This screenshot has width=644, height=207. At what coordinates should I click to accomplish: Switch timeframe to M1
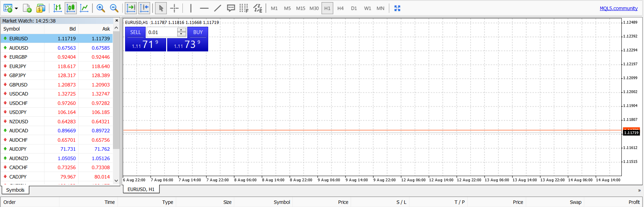(274, 8)
